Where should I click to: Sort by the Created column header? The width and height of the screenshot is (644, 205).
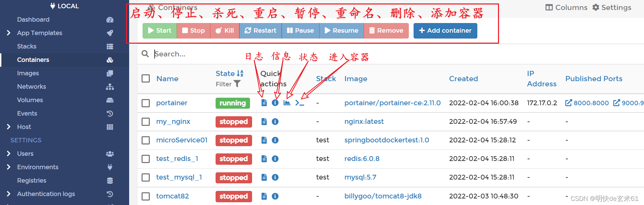[464, 79]
